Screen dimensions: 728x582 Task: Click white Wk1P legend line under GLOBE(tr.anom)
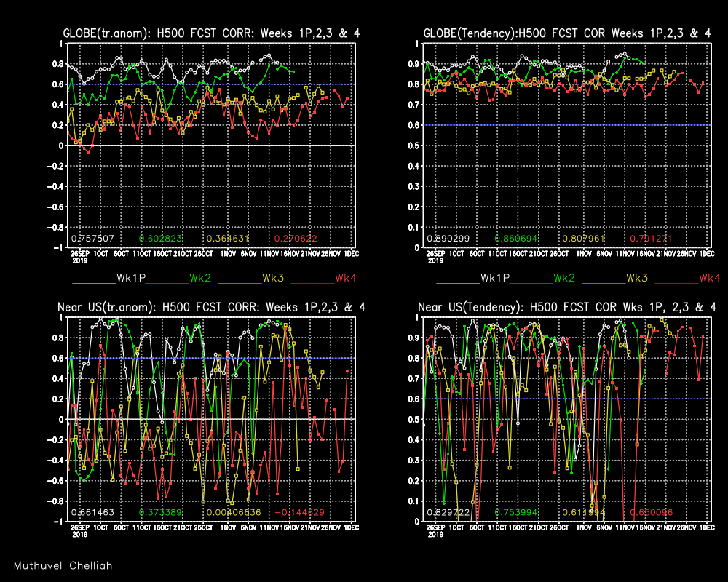point(94,283)
